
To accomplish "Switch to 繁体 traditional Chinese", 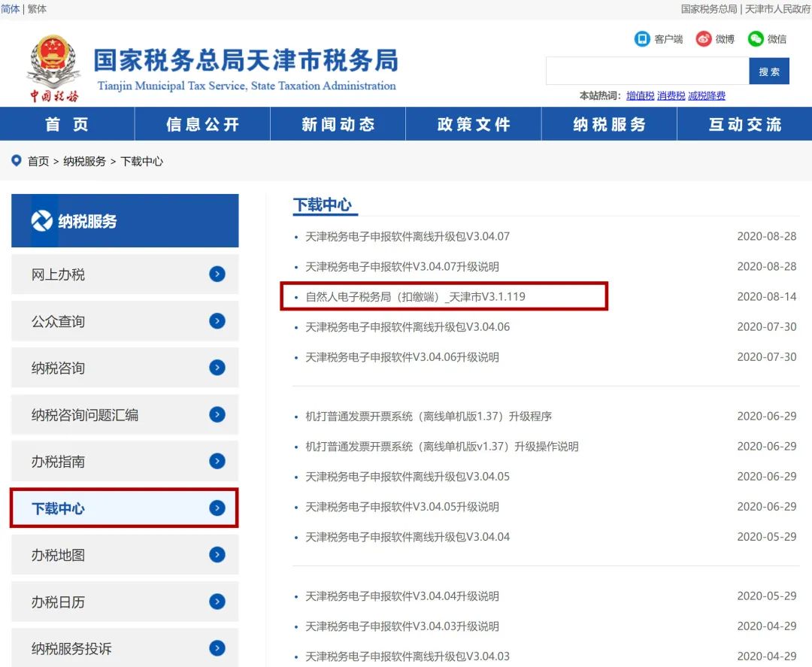I will click(x=37, y=9).
